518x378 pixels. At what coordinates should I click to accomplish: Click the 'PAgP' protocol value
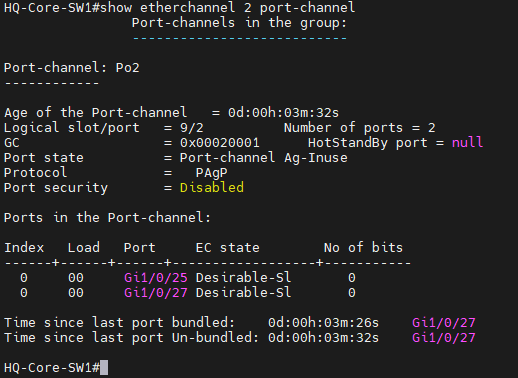coord(212,173)
